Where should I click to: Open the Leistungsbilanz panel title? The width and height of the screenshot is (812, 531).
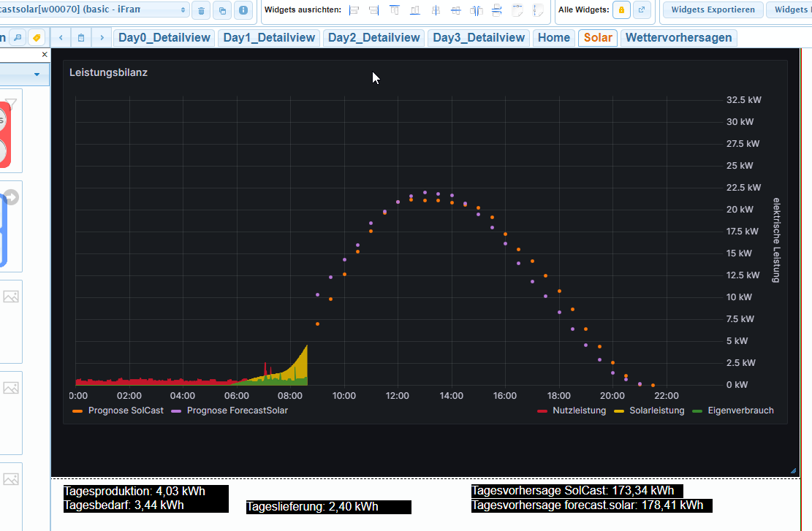pos(108,72)
